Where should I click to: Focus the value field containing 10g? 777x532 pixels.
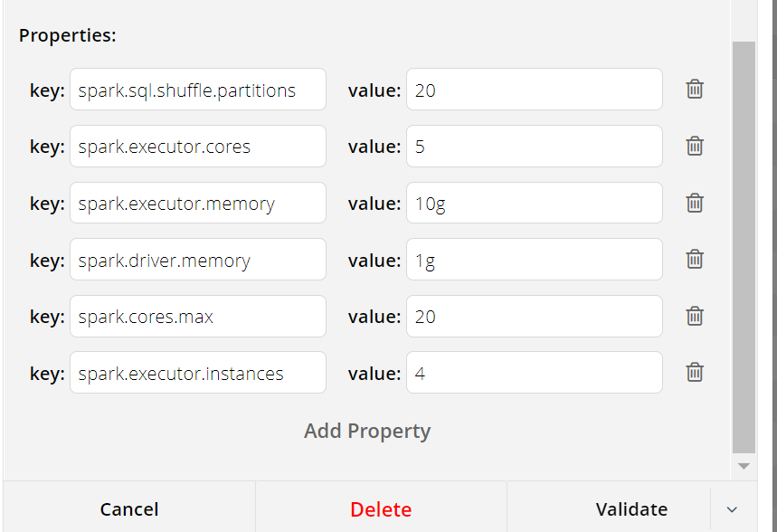(534, 204)
